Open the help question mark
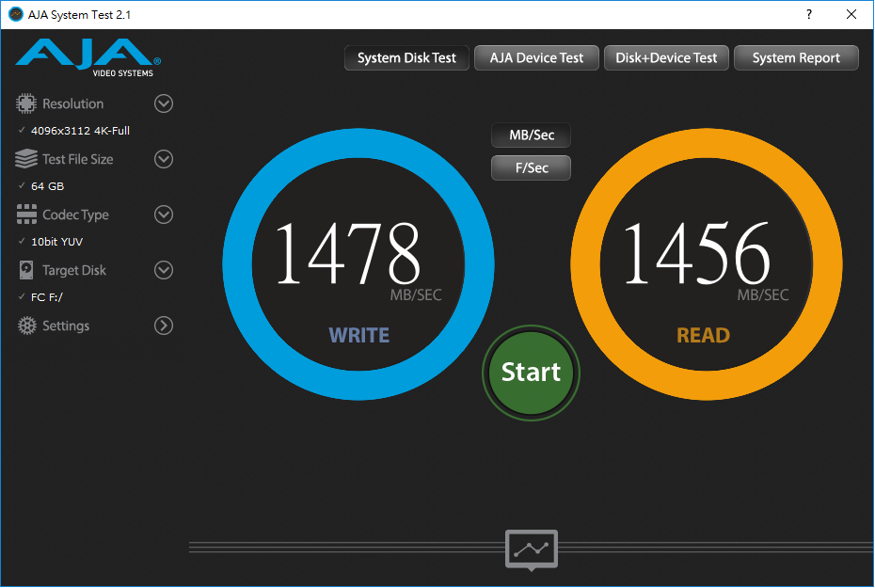The image size is (875, 588). pos(809,14)
